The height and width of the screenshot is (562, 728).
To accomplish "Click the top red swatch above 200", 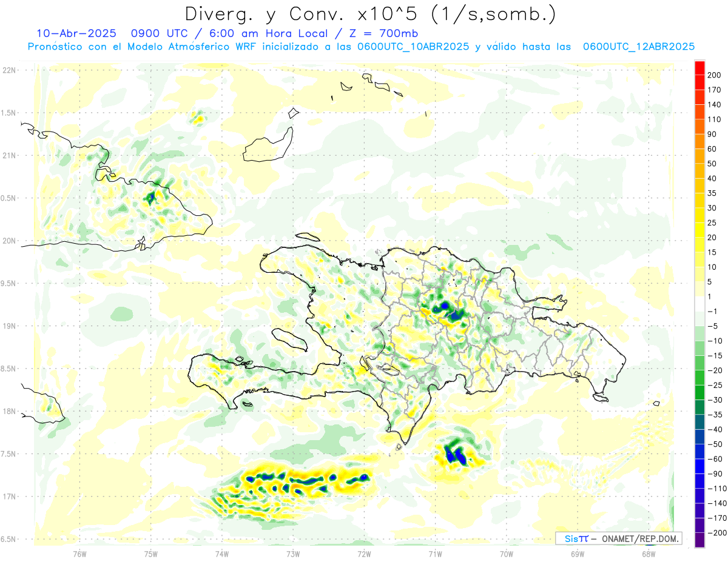I will (700, 68).
